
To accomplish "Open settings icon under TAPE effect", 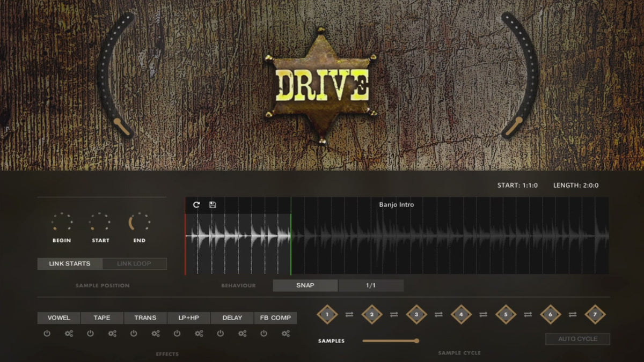I will [112, 334].
